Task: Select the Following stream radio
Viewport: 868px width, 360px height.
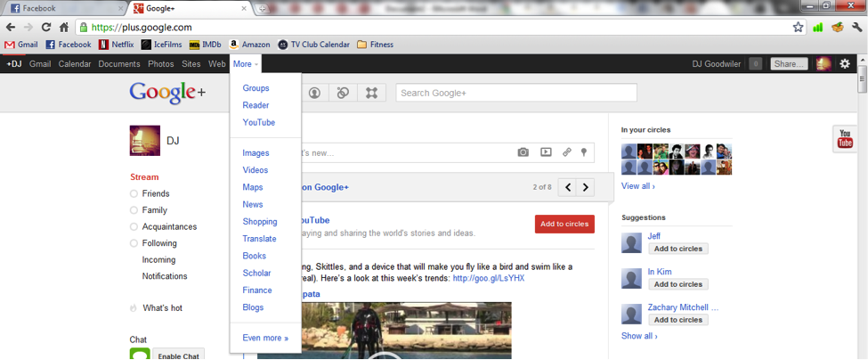Action: coord(134,243)
